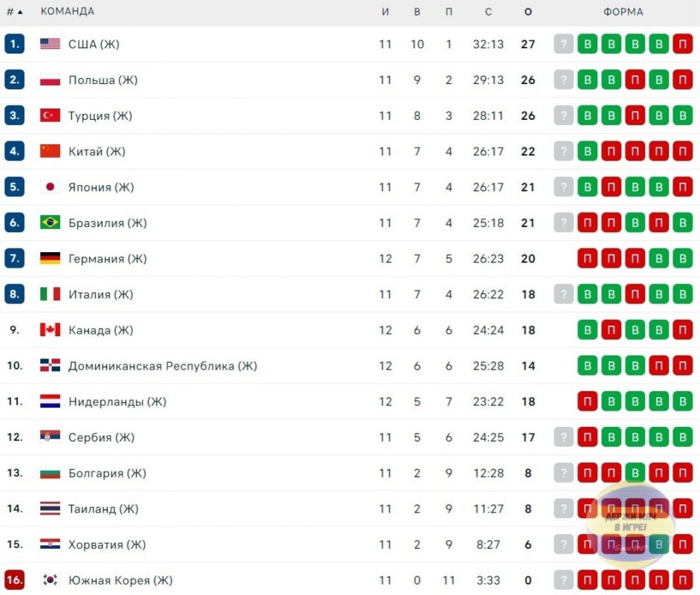Click Болгария's green В form badge
700x595 pixels.
pos(635,473)
